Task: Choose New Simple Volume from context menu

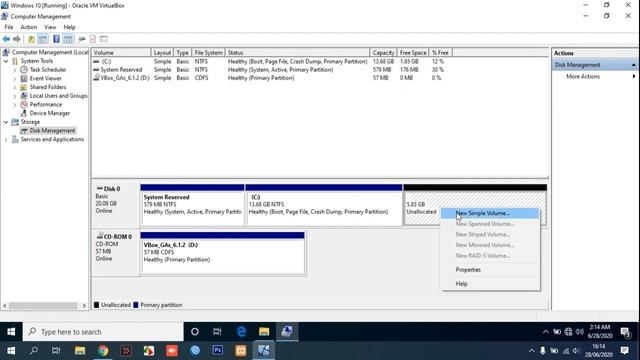Action: click(490, 213)
